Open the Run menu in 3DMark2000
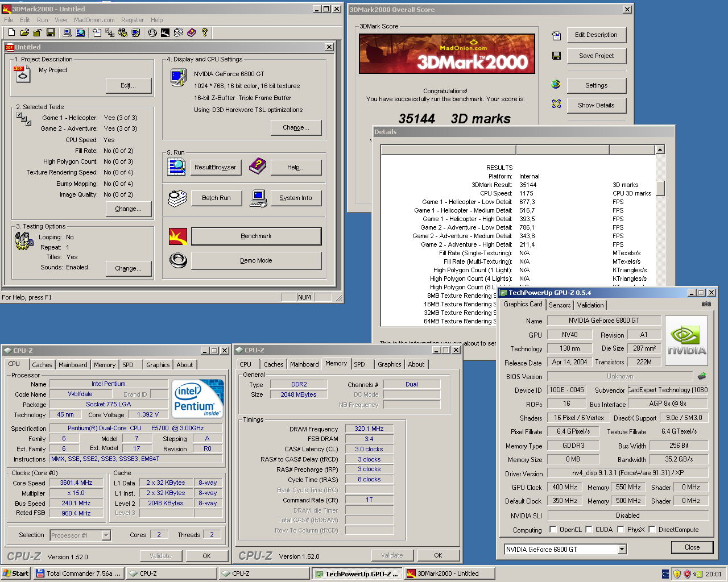The height and width of the screenshot is (582, 728). pos(43,20)
